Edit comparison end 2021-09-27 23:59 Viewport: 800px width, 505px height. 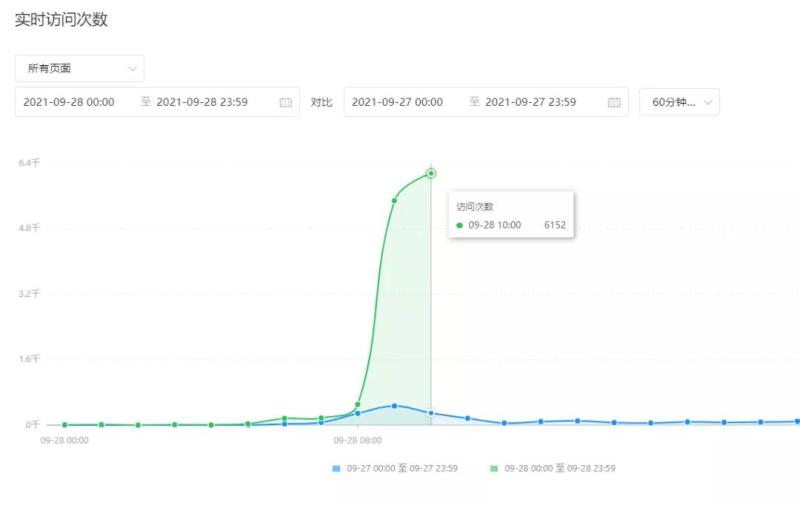(531, 102)
